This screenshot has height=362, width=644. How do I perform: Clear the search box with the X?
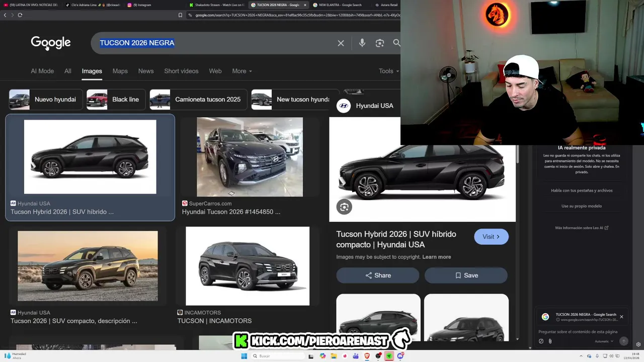coord(341,43)
